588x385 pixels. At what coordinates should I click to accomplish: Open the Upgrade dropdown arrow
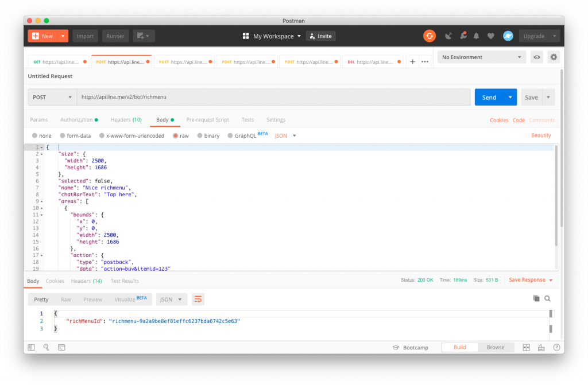(x=554, y=36)
